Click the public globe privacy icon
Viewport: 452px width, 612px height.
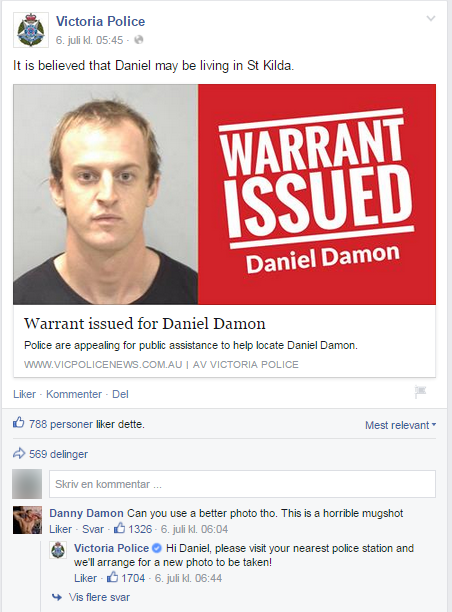(139, 40)
